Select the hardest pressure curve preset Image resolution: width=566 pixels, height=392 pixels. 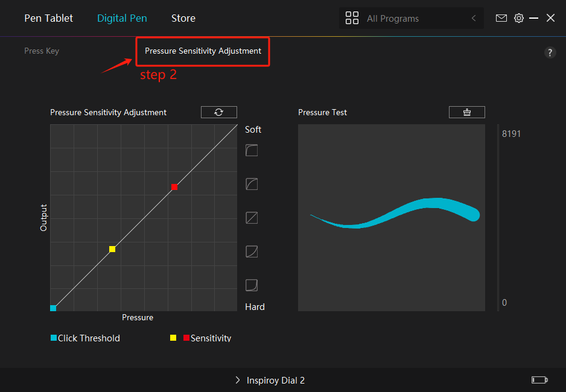[x=252, y=285]
